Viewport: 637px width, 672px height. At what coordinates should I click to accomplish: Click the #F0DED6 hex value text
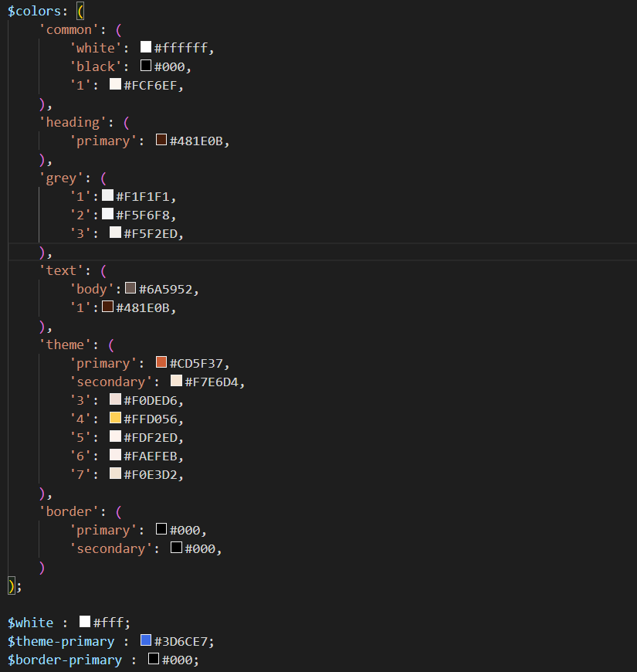(154, 400)
